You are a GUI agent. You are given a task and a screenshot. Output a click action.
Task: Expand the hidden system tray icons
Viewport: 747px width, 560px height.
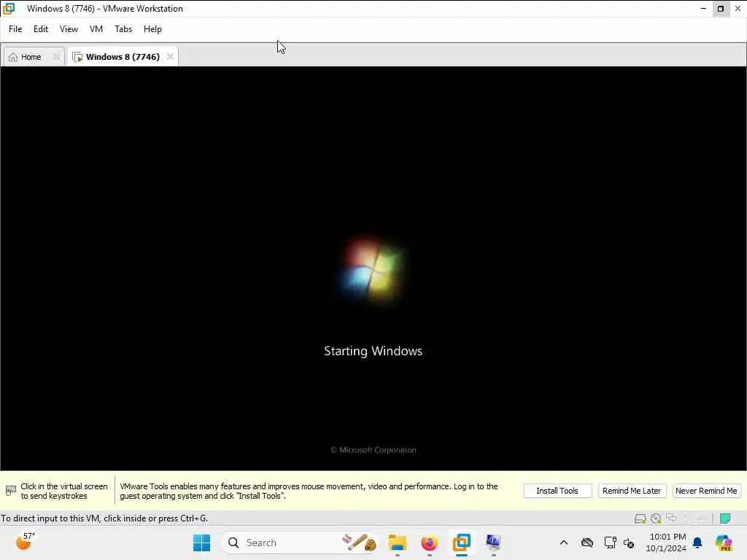tap(564, 542)
